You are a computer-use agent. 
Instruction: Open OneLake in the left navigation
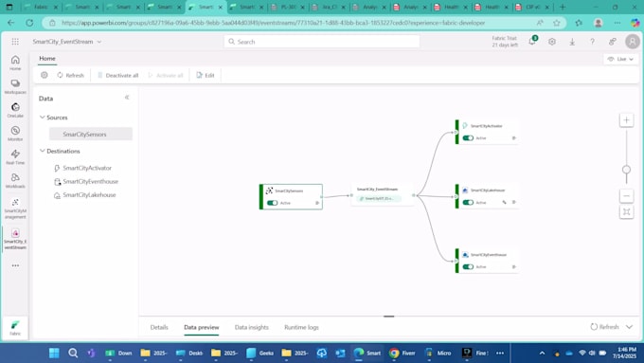15,110
